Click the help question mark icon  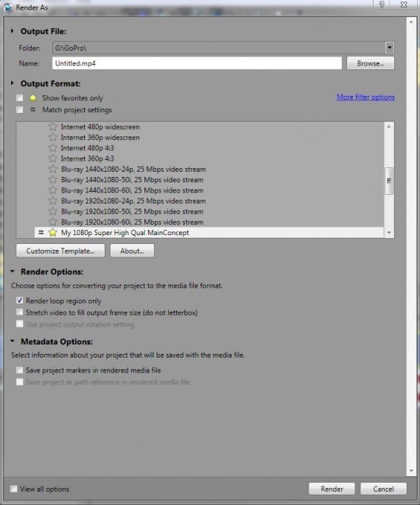(x=382, y=5)
